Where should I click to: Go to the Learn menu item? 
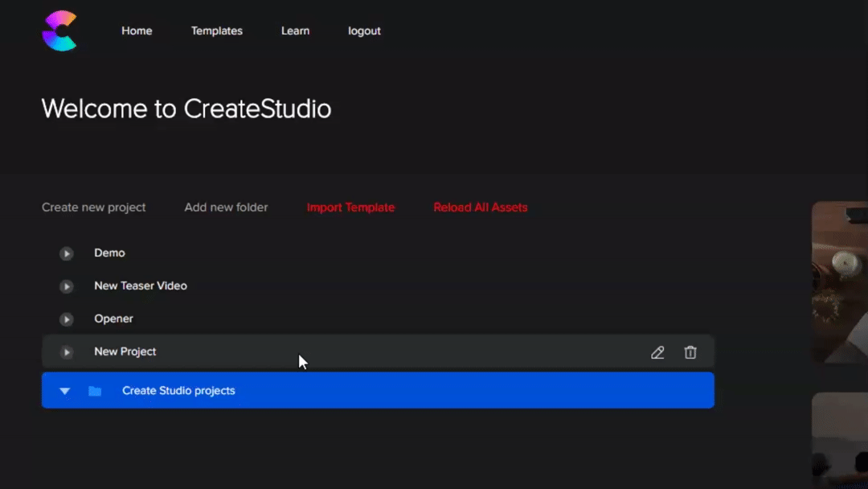[x=295, y=31]
